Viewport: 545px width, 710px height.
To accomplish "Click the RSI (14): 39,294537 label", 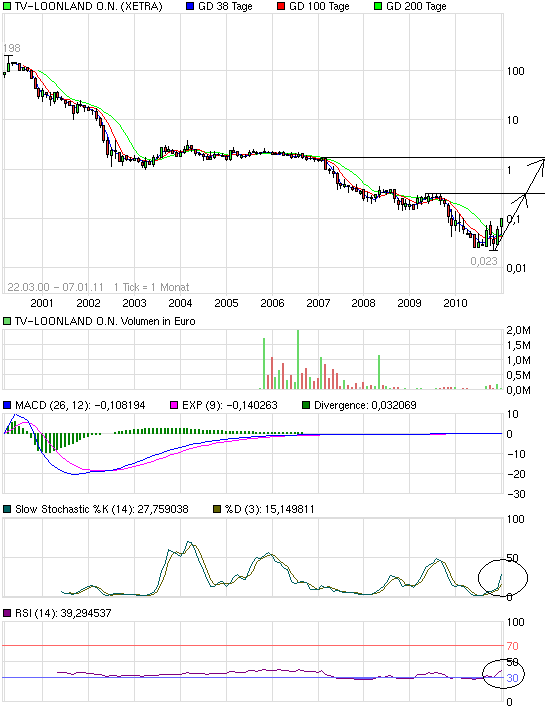I will (x=63, y=613).
